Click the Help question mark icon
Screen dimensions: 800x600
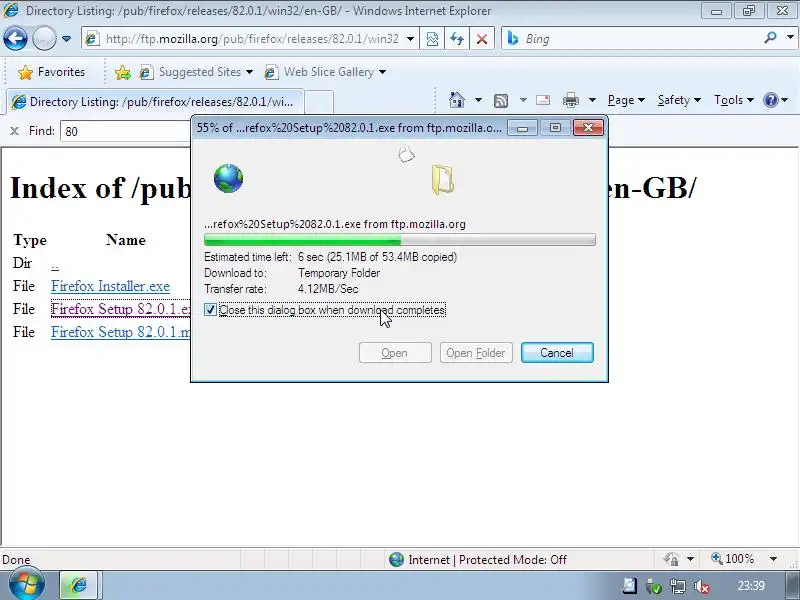tap(770, 100)
